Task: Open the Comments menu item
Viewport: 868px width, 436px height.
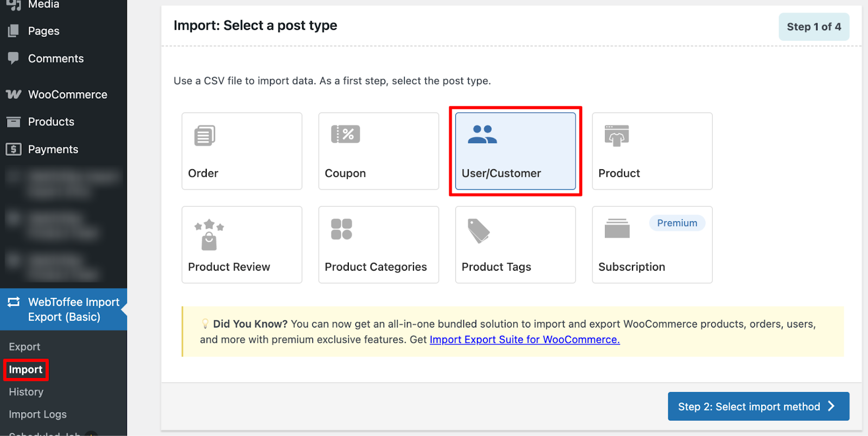Action: [55, 59]
